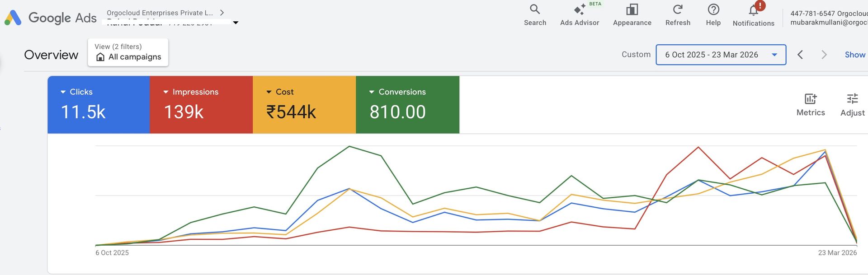Expand Orgocloud Enterprises account breadcrumb chevron
Viewport: 868px width, 275px height.
coord(222,13)
